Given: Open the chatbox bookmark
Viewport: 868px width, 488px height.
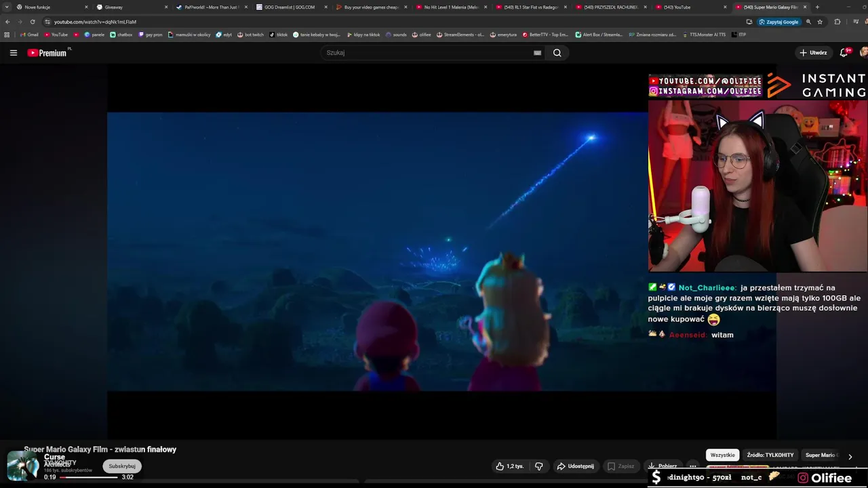Looking at the screenshot, I should pyautogui.click(x=121, y=35).
